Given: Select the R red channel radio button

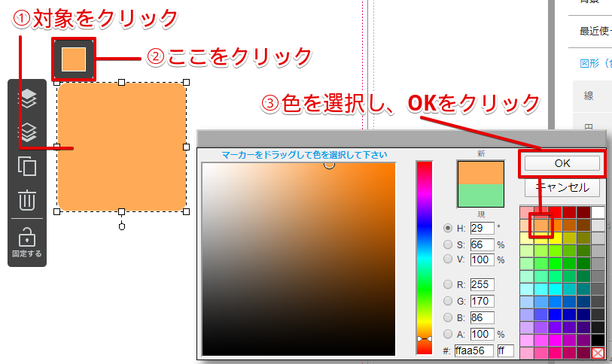Looking at the screenshot, I should [449, 285].
